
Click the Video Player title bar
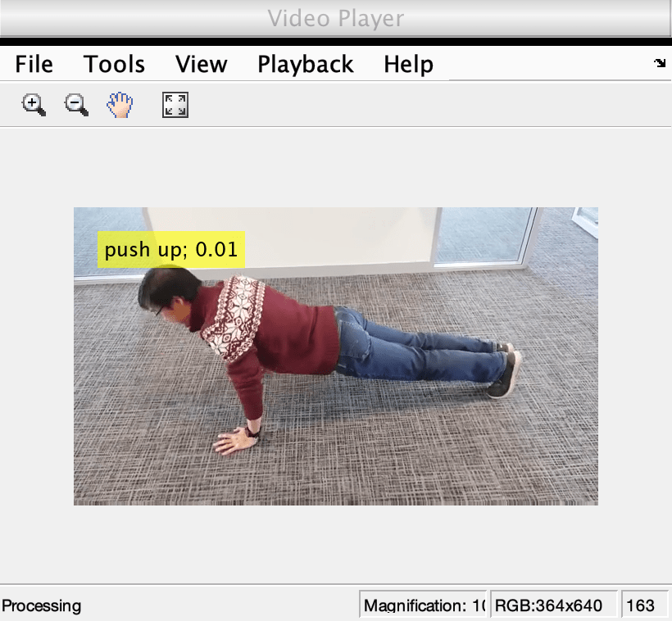(x=336, y=18)
